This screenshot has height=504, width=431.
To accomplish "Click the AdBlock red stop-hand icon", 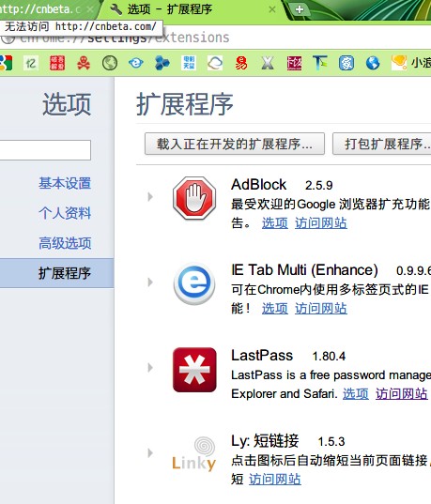I will coord(194,198).
